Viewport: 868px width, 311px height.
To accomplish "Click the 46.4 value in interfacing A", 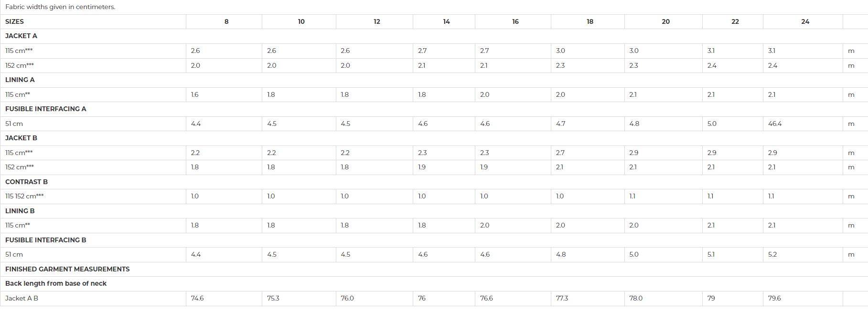I will [x=775, y=124].
